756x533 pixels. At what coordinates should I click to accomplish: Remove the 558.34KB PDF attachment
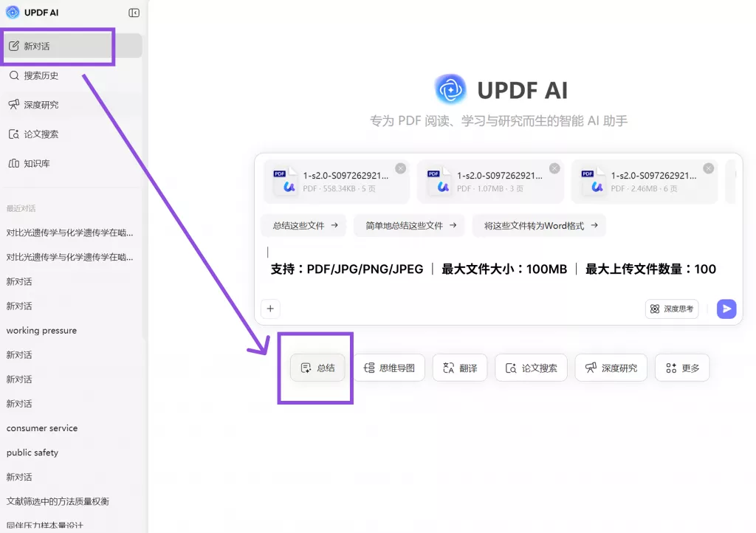click(x=401, y=168)
